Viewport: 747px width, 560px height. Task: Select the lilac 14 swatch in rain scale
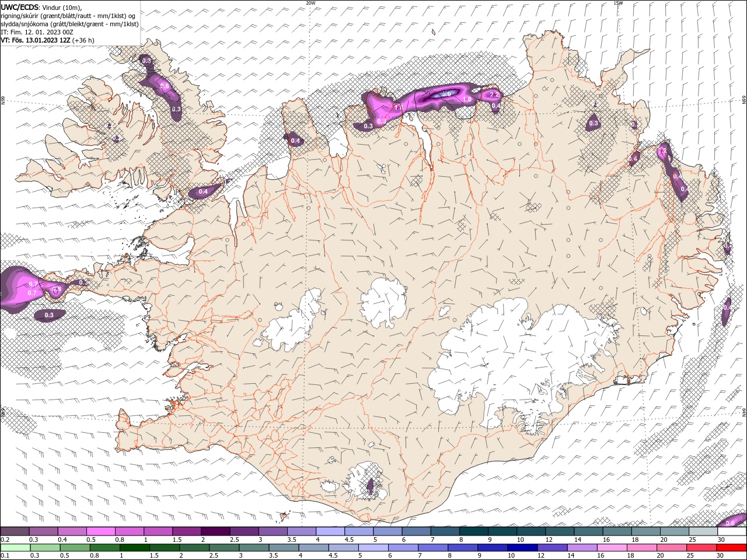tap(582, 548)
